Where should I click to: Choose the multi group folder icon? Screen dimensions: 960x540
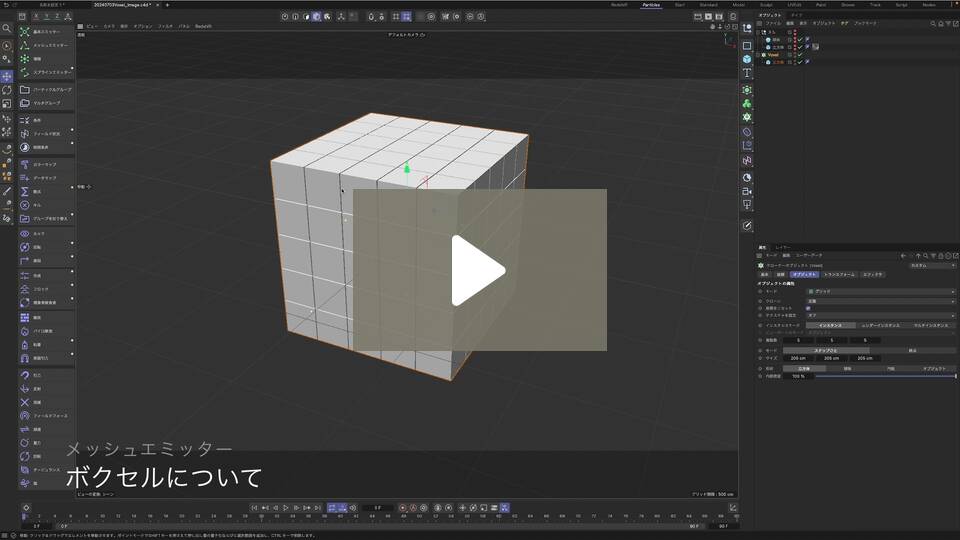pyautogui.click(x=24, y=103)
